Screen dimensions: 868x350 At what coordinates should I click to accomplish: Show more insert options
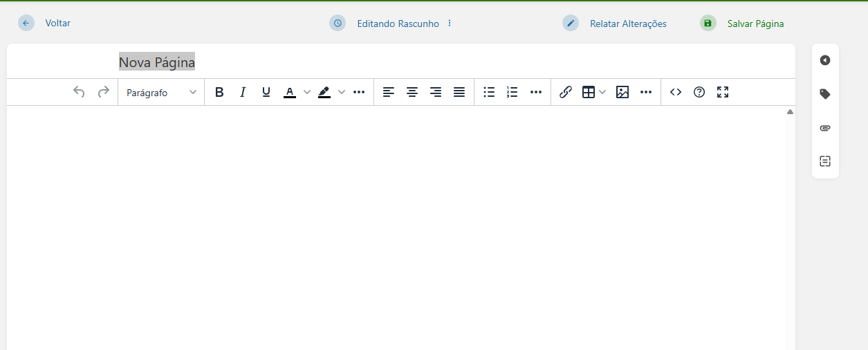(646, 92)
